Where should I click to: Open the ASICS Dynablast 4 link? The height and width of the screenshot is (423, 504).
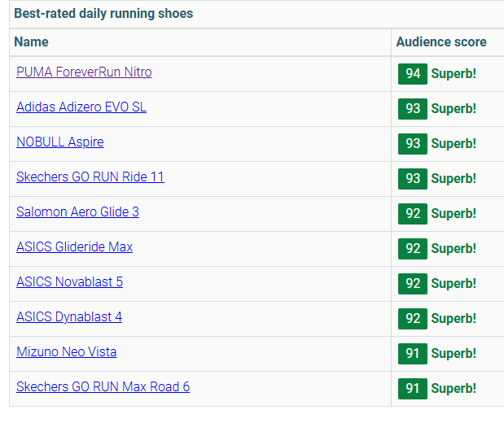point(69,317)
